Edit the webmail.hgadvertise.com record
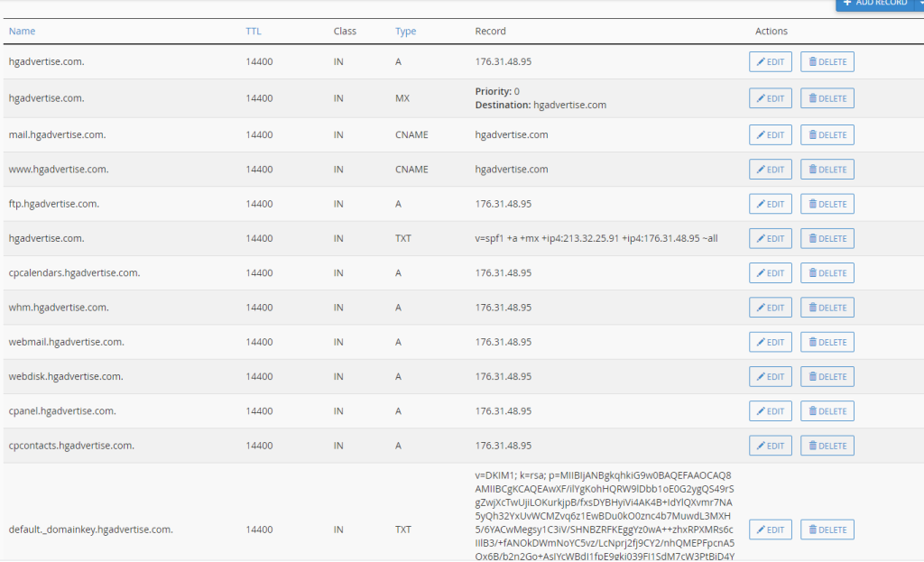The height and width of the screenshot is (562, 924). pos(770,342)
